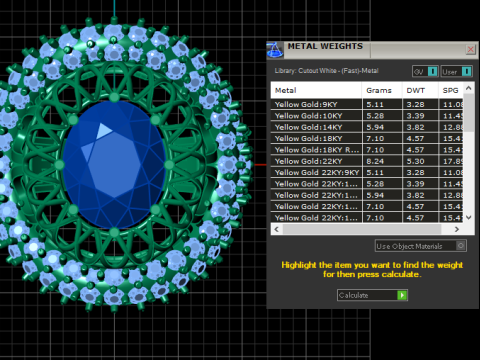Screen dimensions: 480x360
Task: Click the horizontal scroll right arrow
Action: coord(457,229)
